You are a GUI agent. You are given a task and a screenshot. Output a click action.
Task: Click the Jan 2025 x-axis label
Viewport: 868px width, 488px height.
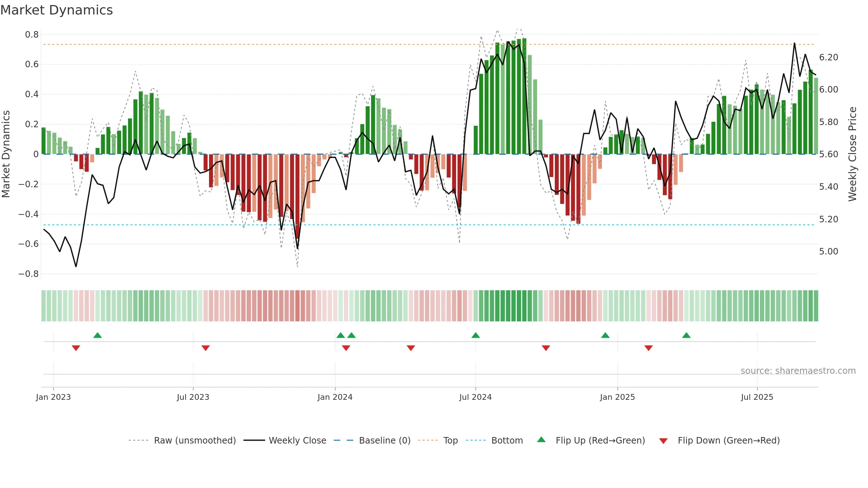pos(618,397)
